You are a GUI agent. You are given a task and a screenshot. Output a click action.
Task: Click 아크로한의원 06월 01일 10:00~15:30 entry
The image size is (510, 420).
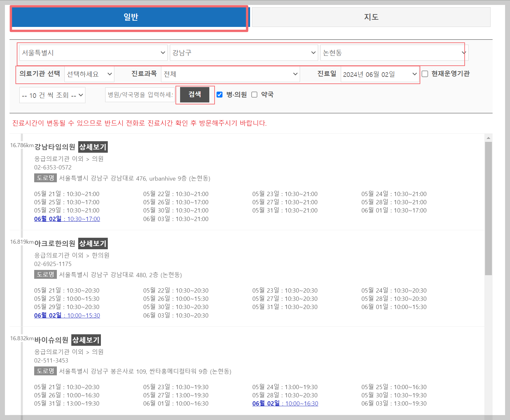coord(394,307)
